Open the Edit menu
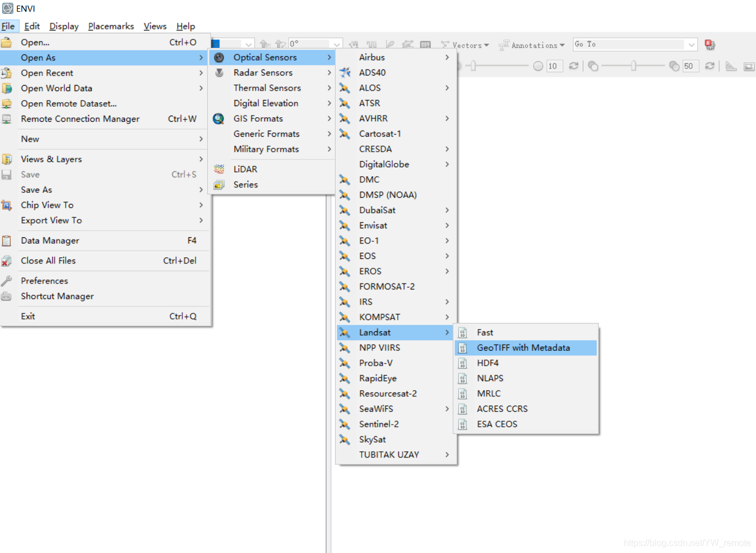 32,26
